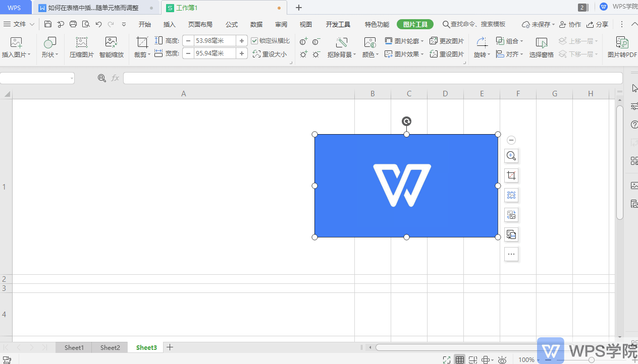Image resolution: width=638 pixels, height=364 pixels.
Task: Open the Insert (插入) ribbon tab
Action: [x=170, y=24]
